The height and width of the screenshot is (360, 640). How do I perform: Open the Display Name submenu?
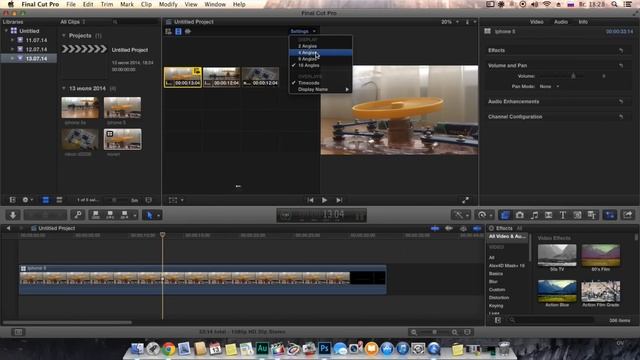(321, 89)
